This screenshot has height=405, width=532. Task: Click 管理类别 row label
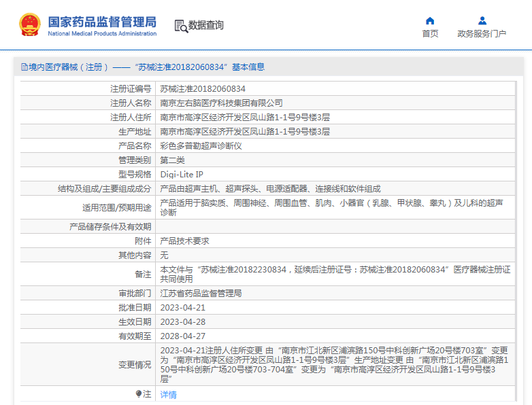135,160
